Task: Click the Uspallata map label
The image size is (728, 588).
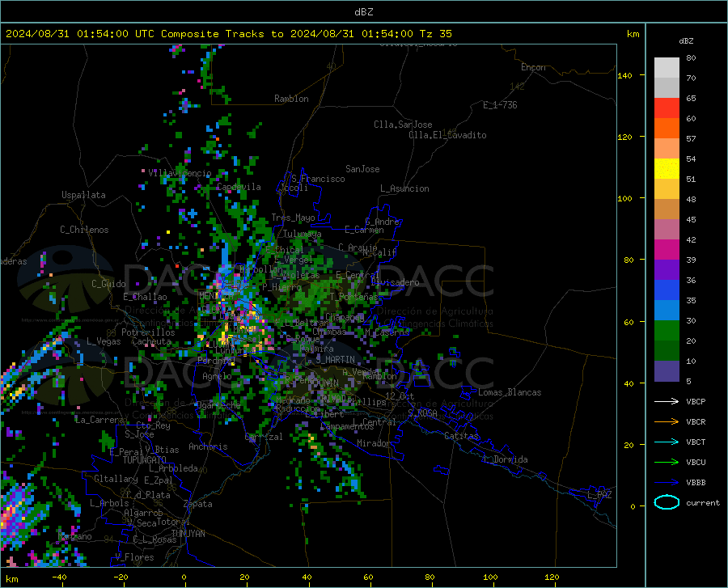Action: tap(83, 195)
